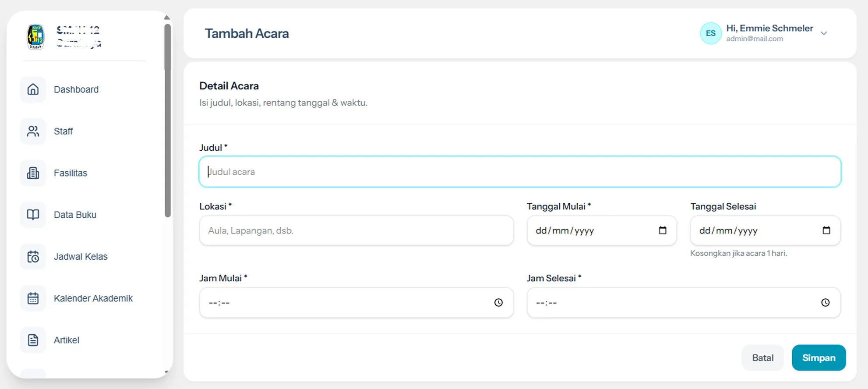Click the Simpan button

[x=819, y=358]
